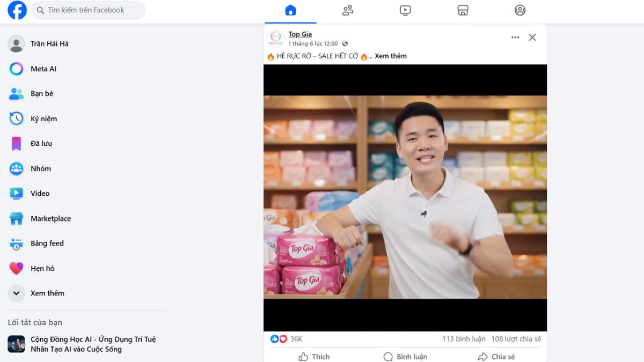The image size is (644, 362).
Task: Click the public globe audience icon
Action: click(x=345, y=43)
